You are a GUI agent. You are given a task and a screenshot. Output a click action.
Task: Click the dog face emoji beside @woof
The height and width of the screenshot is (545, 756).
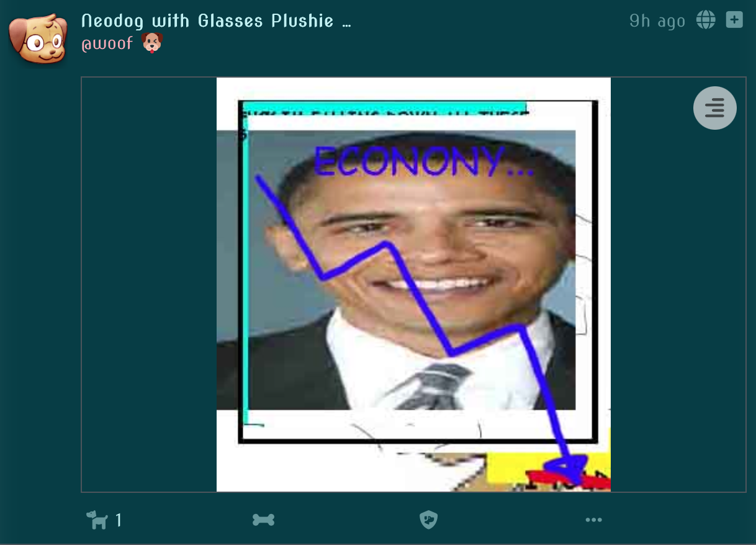coord(151,43)
